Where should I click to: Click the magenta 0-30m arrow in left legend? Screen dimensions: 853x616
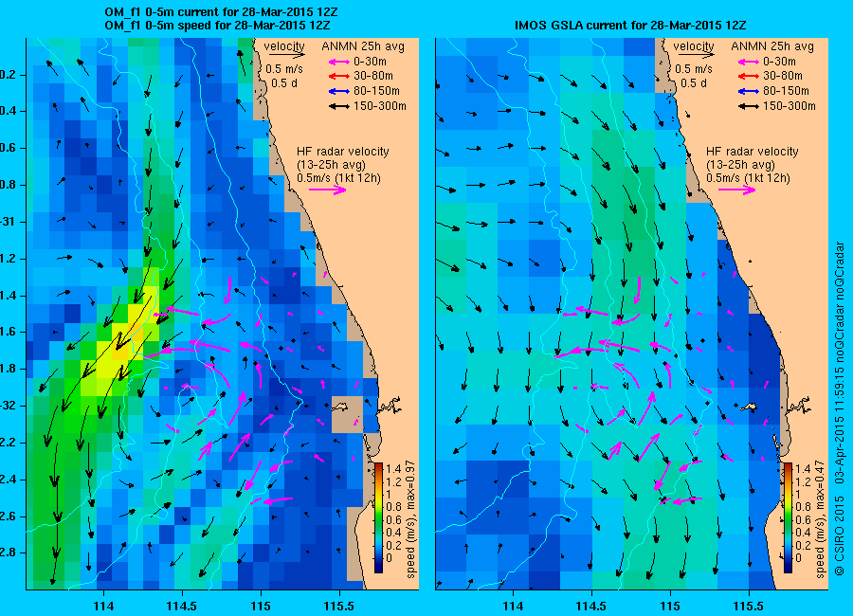[339, 62]
